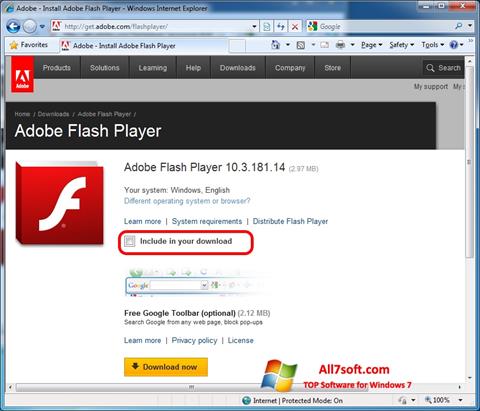Click the address bar URL field

150,26
